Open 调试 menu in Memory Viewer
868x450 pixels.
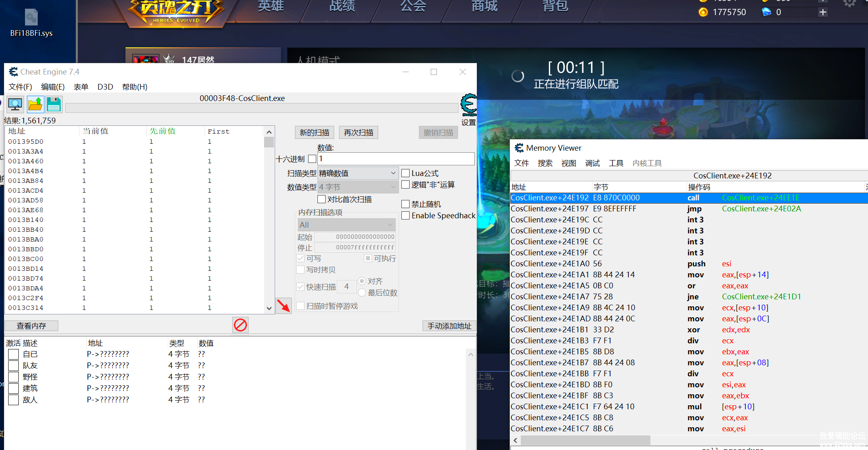(593, 163)
